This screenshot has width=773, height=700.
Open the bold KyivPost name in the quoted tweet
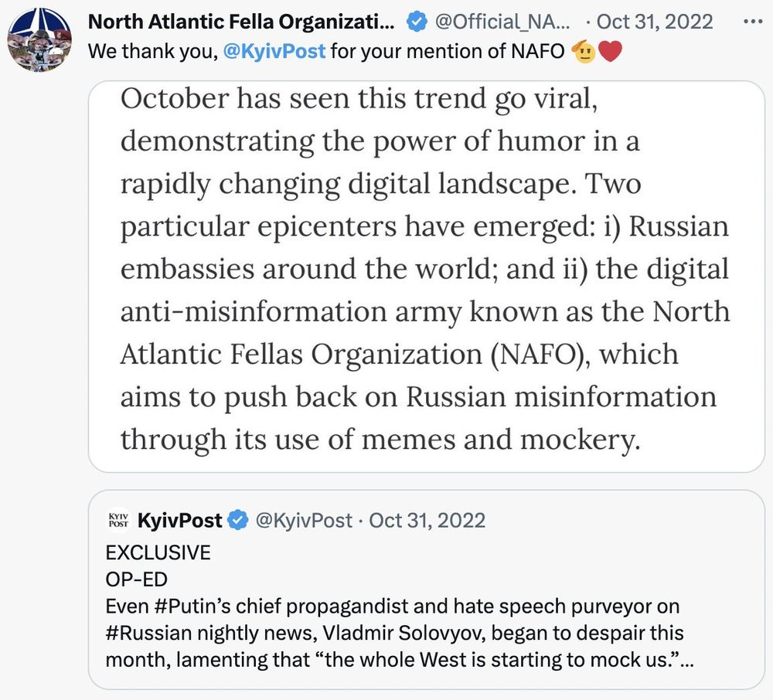pos(179,520)
